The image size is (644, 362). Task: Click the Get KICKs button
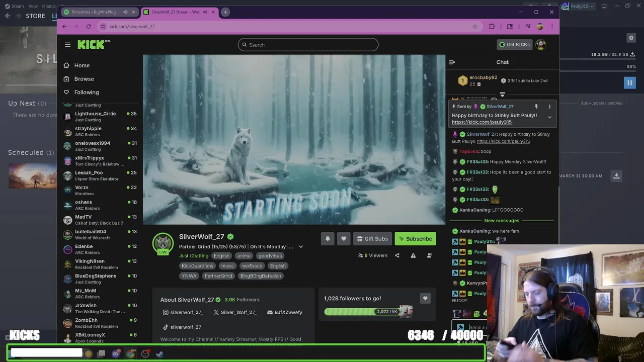point(514,45)
